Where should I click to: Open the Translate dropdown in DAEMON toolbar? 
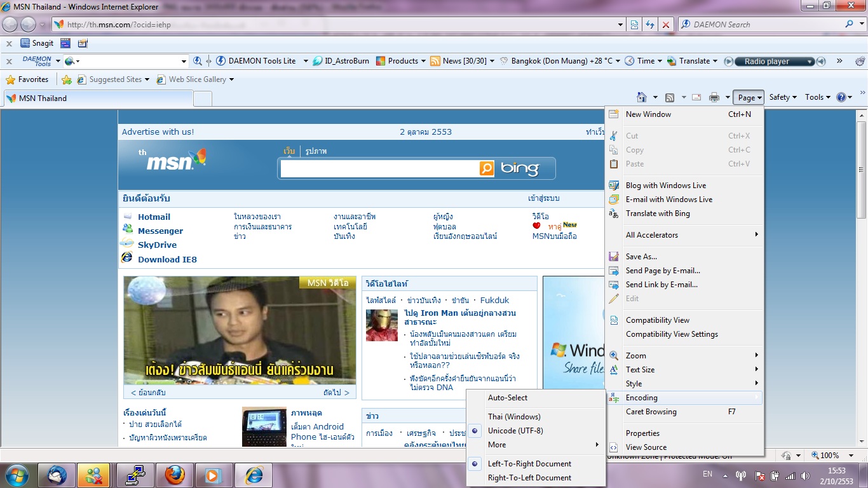coord(715,61)
